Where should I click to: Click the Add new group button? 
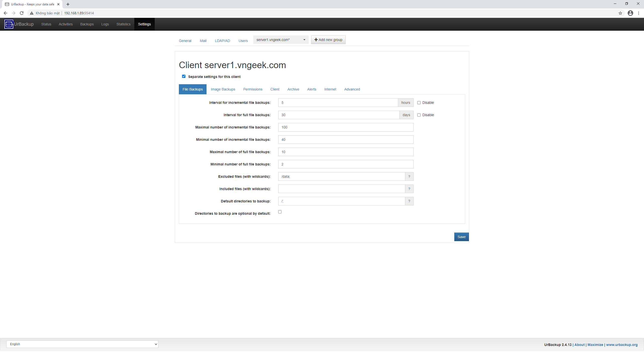pyautogui.click(x=328, y=40)
